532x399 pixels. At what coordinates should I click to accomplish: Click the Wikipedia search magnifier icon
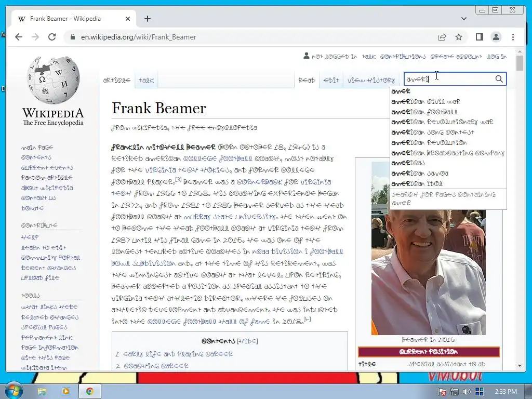coord(499,79)
